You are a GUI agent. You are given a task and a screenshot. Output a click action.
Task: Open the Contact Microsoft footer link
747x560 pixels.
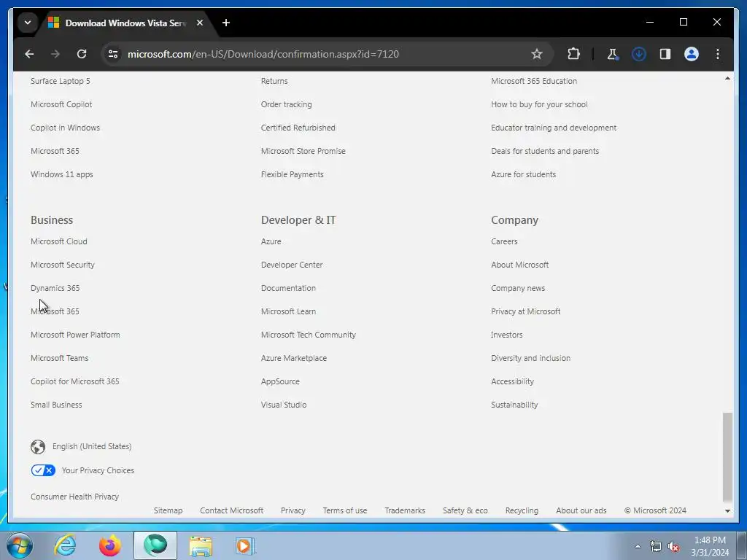click(x=231, y=510)
